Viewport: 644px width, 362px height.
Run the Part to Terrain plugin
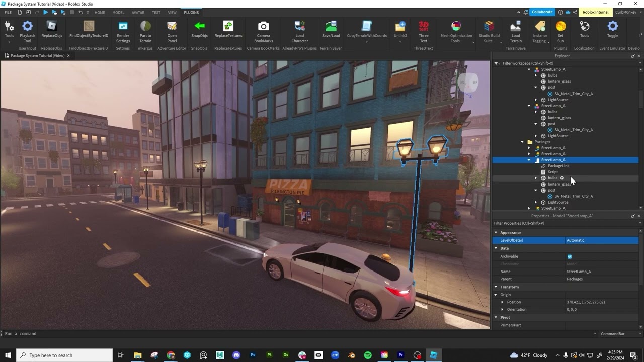(145, 31)
